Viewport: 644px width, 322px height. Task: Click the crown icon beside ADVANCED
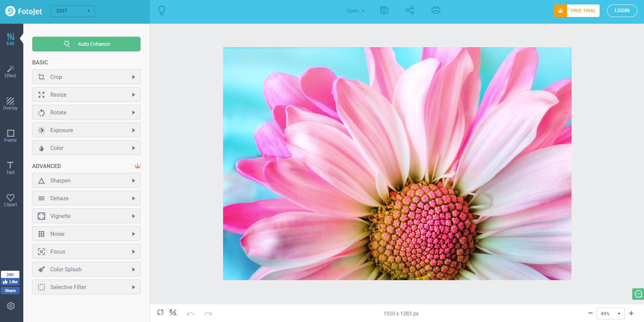click(138, 166)
